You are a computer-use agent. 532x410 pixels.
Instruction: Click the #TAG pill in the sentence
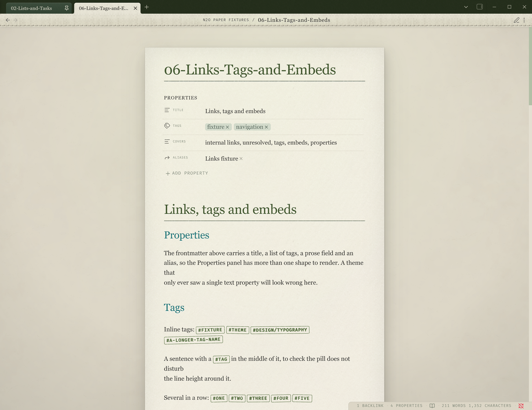(221, 359)
